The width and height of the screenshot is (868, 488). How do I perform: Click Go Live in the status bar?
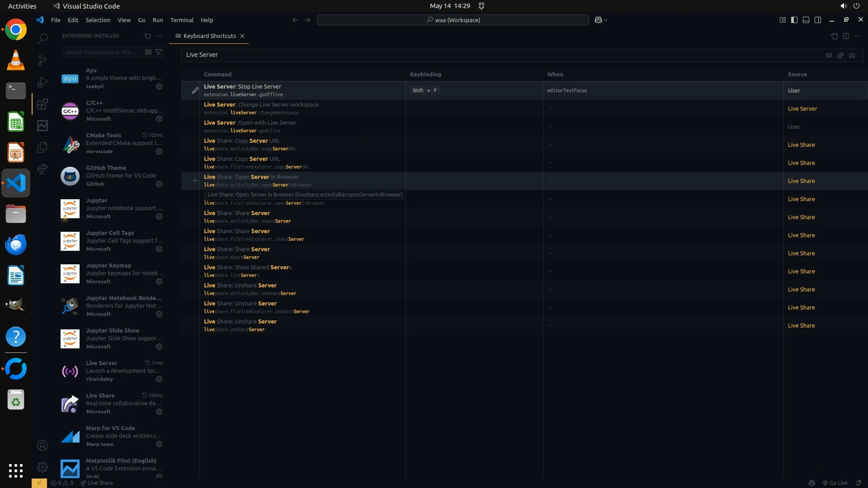pos(835,483)
